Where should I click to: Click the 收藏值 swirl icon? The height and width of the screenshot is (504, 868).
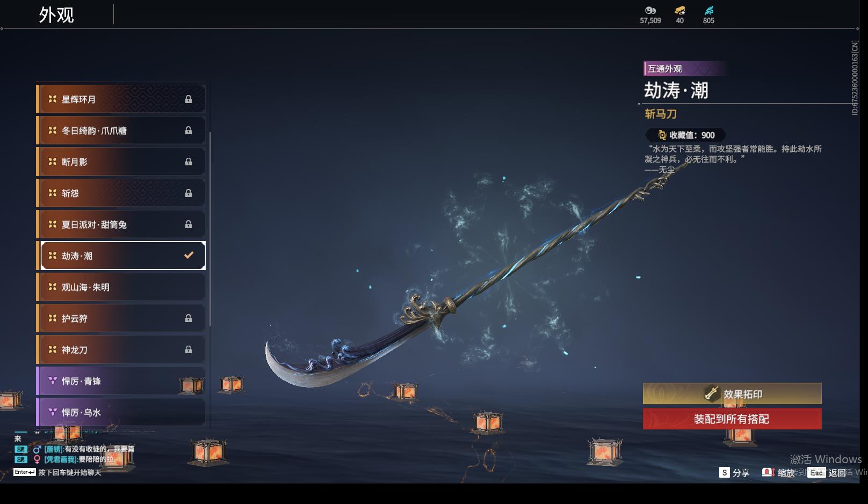(x=662, y=135)
